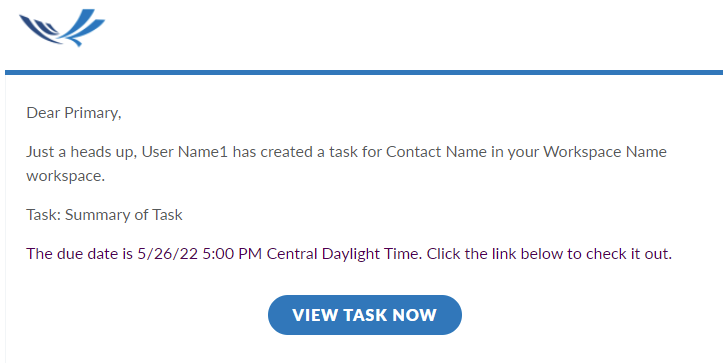Click the blue bird logo icon
Image resolution: width=723 pixels, height=363 pixels.
pyautogui.click(x=62, y=28)
